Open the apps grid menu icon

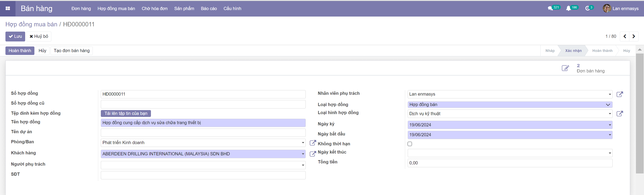pyautogui.click(x=8, y=8)
